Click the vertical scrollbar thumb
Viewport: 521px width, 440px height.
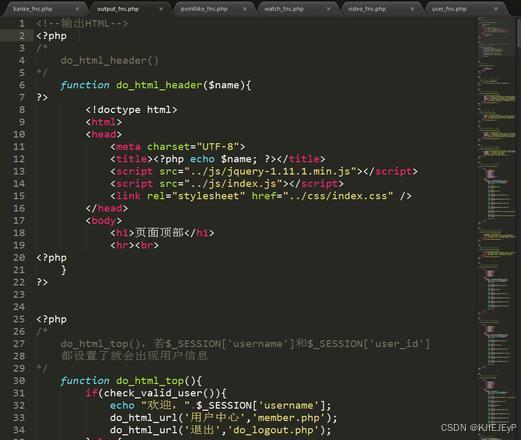click(519, 32)
